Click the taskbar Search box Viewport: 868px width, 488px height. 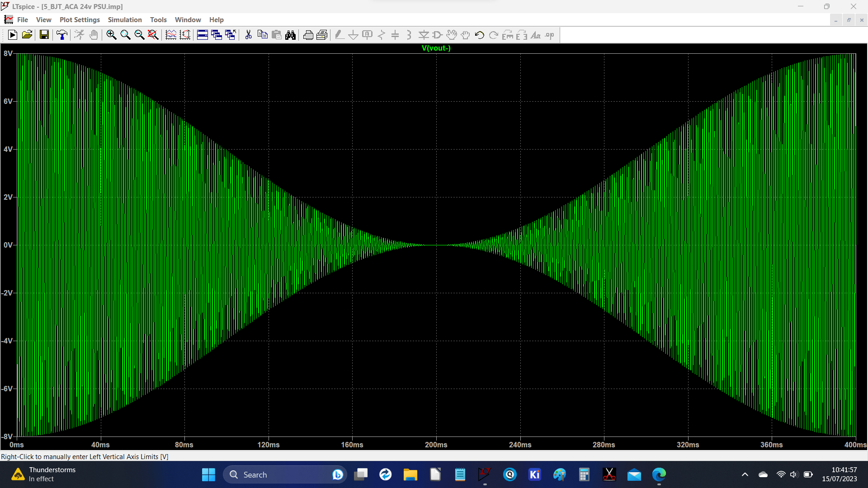[285, 474]
